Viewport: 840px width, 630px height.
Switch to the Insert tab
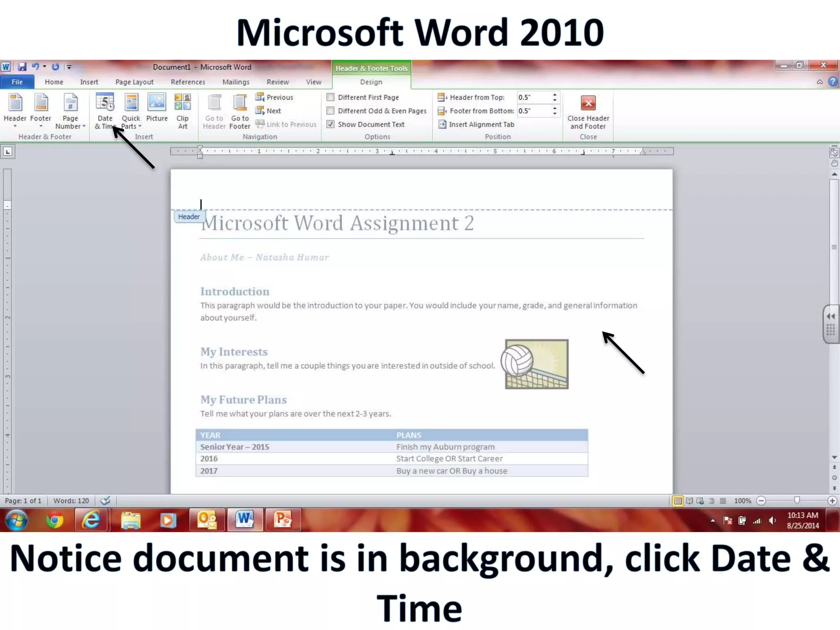pyautogui.click(x=89, y=82)
